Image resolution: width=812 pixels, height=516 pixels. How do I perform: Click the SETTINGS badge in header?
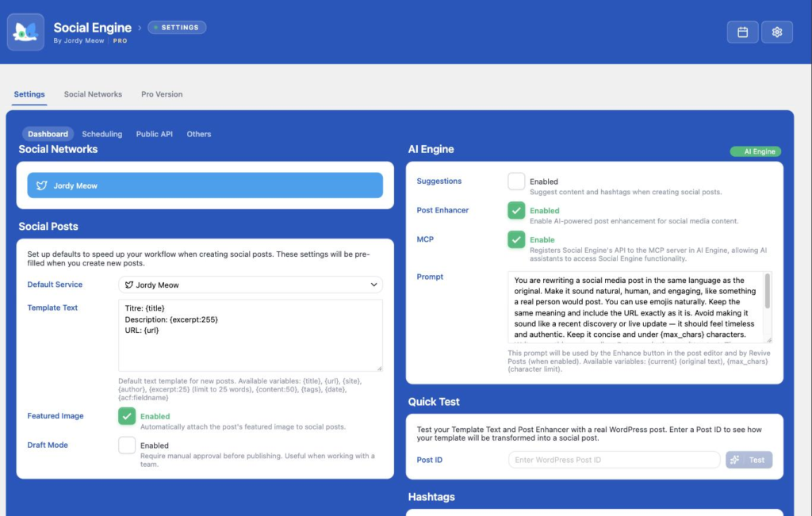tap(177, 28)
